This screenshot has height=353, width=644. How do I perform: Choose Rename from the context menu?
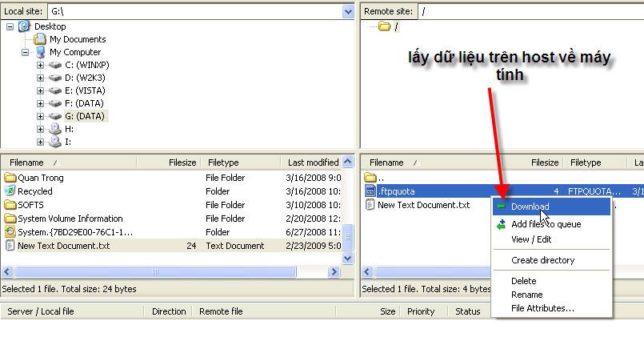pyautogui.click(x=551, y=295)
